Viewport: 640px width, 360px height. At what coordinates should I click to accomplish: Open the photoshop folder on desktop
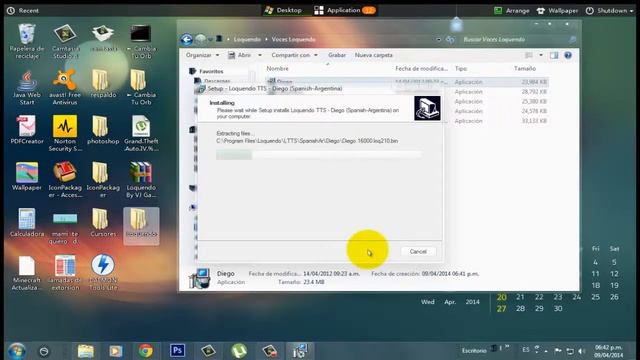tap(103, 130)
